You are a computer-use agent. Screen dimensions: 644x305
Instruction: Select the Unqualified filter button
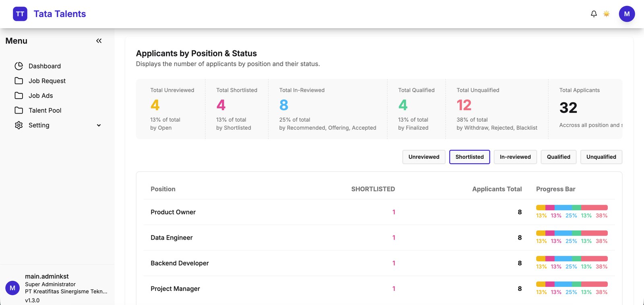coord(601,157)
